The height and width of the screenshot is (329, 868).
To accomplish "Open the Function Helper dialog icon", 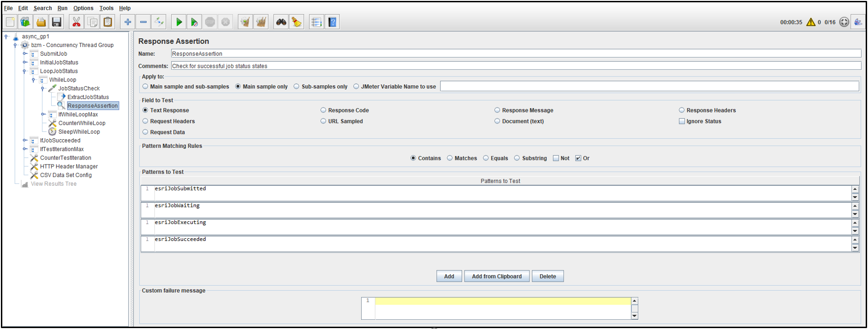I will (x=316, y=22).
